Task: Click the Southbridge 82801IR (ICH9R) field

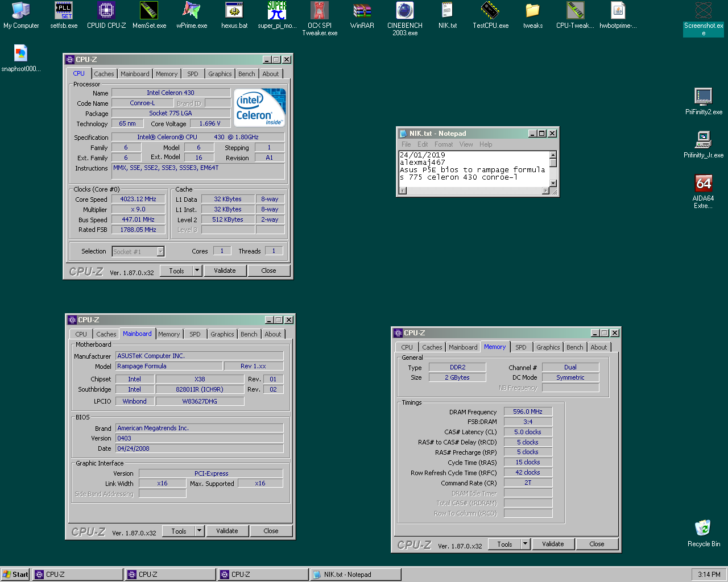Action: point(199,389)
